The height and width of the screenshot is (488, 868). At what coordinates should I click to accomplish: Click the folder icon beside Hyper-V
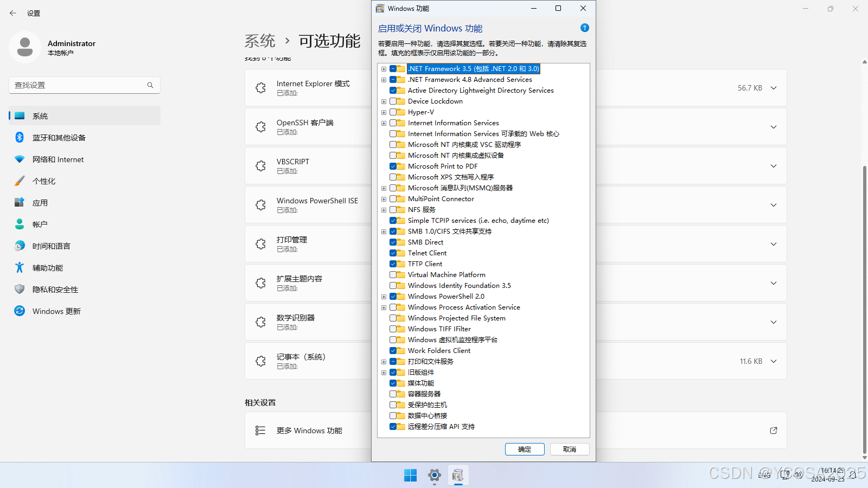pos(401,112)
